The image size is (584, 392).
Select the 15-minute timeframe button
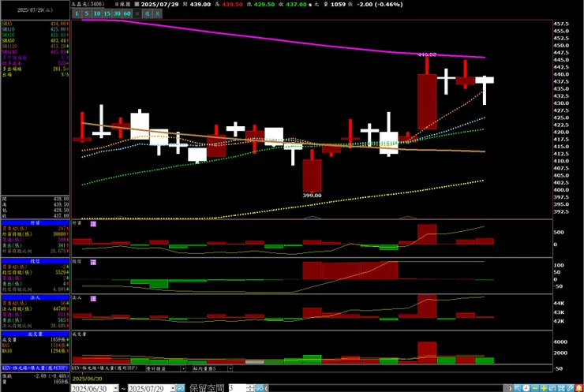tap(107, 13)
